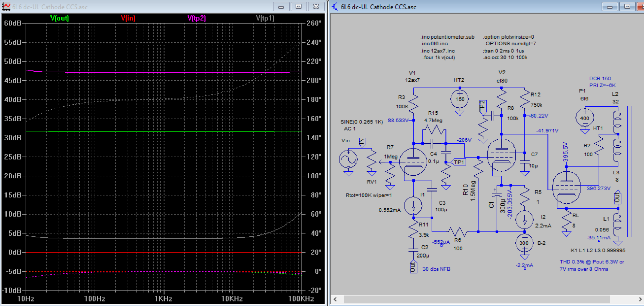Click the '88.533V' node voltage label
The width and height of the screenshot is (644, 306).
pyautogui.click(x=398, y=120)
